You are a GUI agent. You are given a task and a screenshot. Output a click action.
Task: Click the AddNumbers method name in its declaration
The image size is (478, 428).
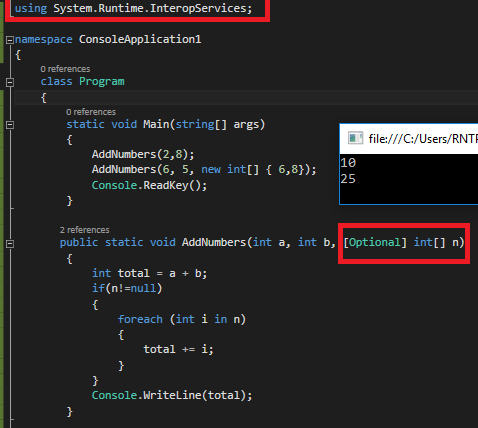pyautogui.click(x=214, y=242)
